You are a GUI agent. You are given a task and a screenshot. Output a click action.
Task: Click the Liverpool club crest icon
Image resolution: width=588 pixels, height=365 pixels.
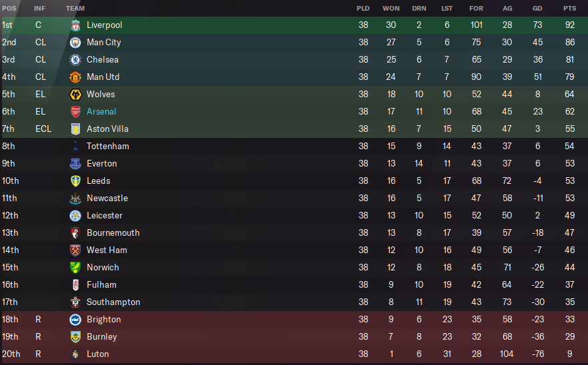[75, 25]
